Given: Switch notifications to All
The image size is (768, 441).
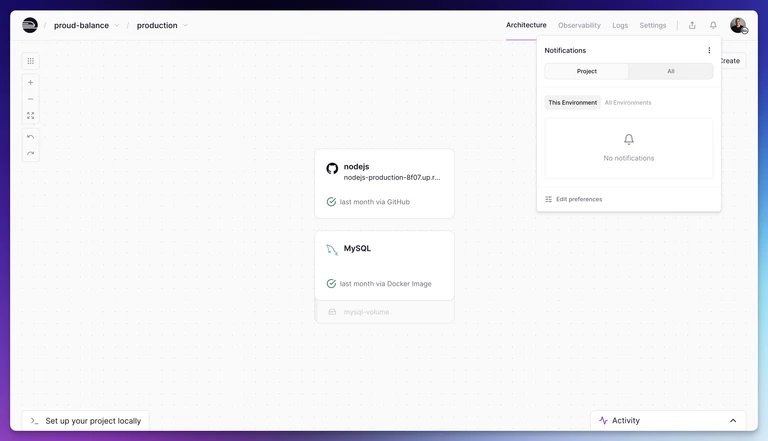Looking at the screenshot, I should pos(671,71).
